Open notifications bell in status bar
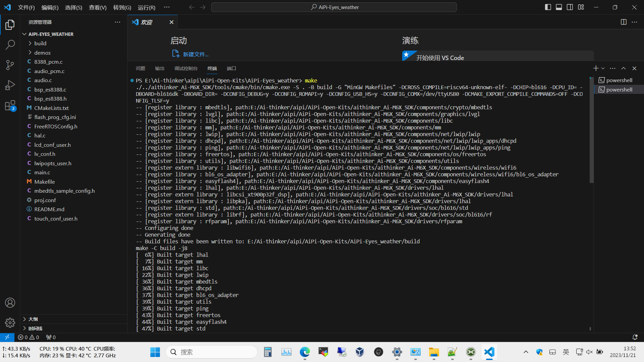 (x=635, y=337)
